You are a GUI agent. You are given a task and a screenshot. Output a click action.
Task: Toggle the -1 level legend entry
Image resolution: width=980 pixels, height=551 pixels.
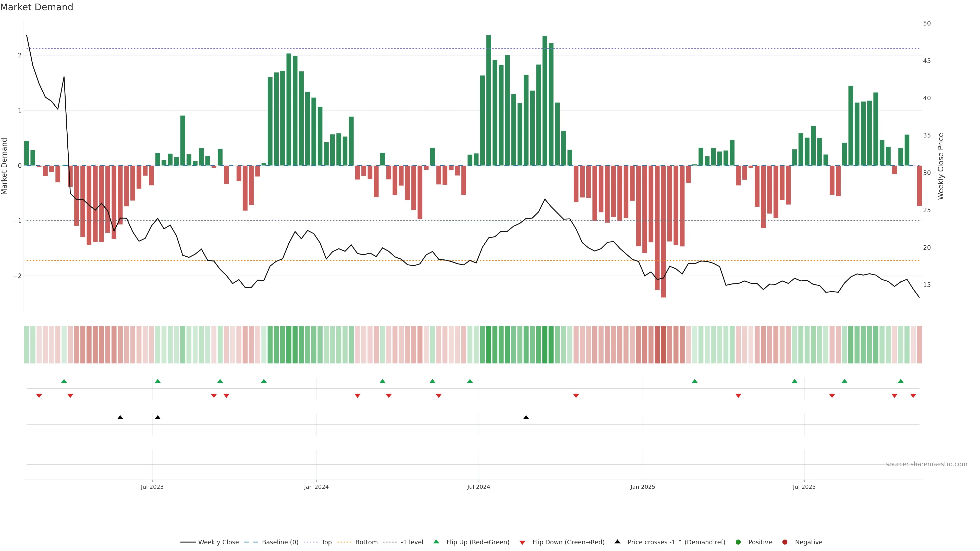click(412, 542)
